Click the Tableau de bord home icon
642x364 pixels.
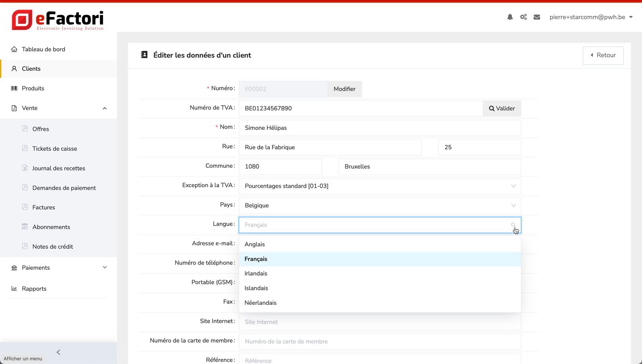click(x=14, y=49)
